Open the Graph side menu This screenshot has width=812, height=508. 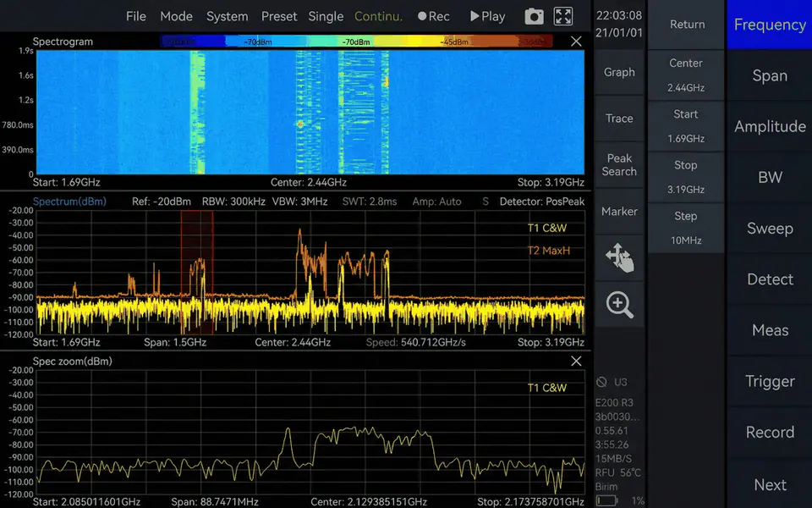(x=619, y=72)
